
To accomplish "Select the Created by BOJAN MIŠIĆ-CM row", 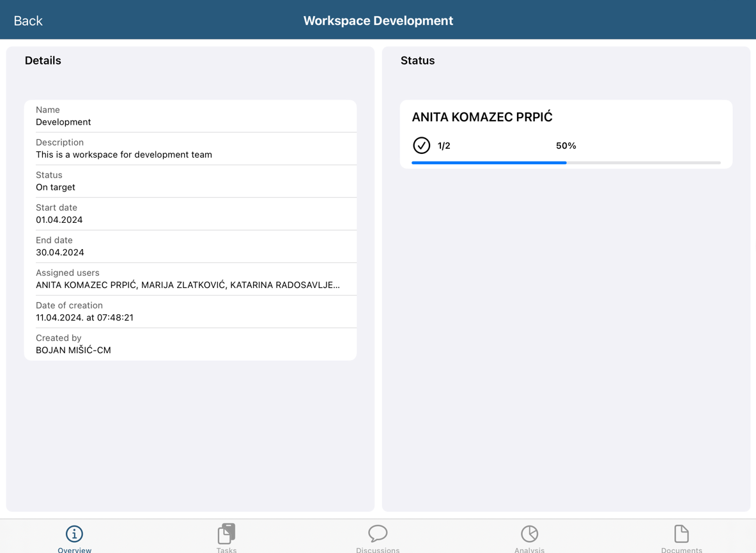I will coord(190,344).
